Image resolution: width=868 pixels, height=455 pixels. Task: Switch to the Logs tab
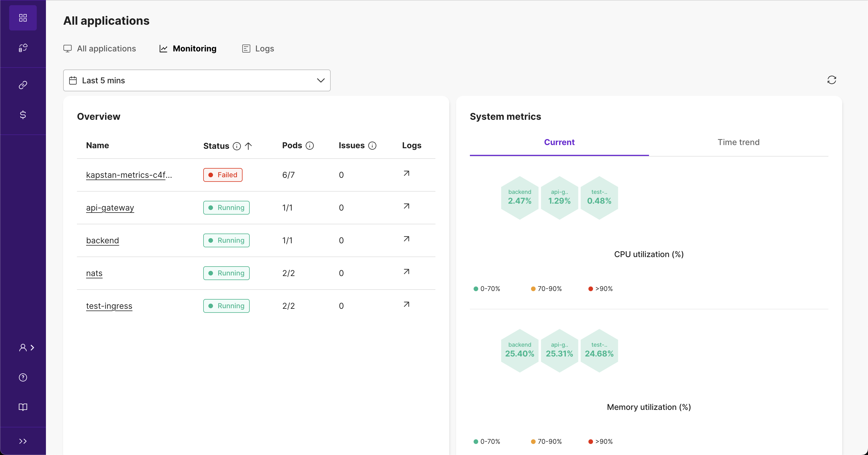(258, 49)
